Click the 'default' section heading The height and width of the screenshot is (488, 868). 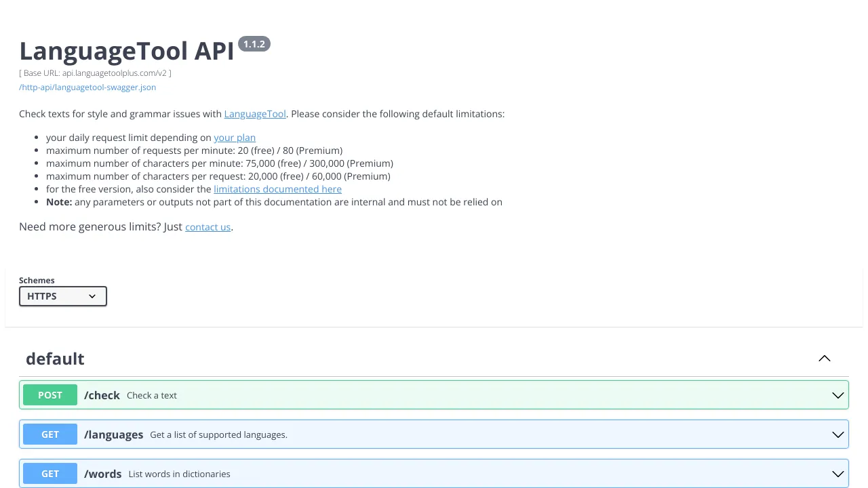pyautogui.click(x=55, y=359)
